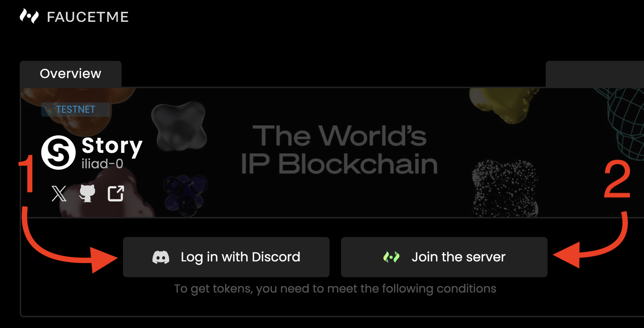The width and height of the screenshot is (644, 328).
Task: Click the TESTNET badge
Action: tap(76, 109)
